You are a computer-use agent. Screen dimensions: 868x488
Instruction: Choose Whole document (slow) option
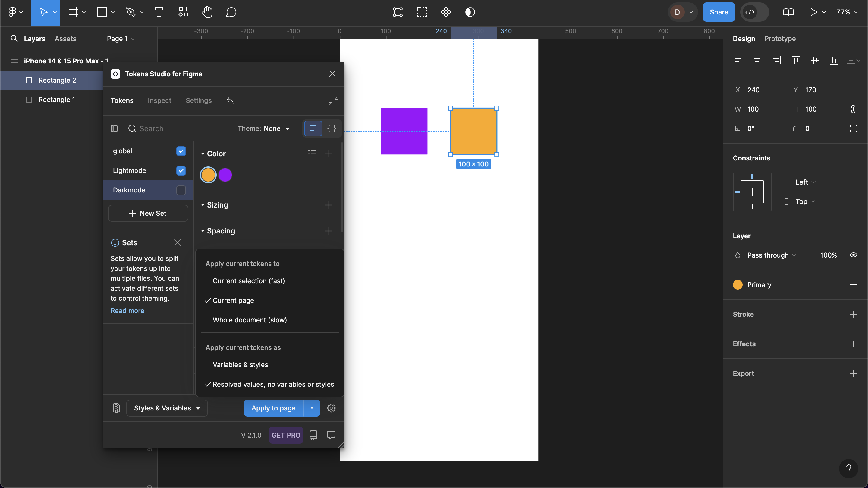pos(249,320)
